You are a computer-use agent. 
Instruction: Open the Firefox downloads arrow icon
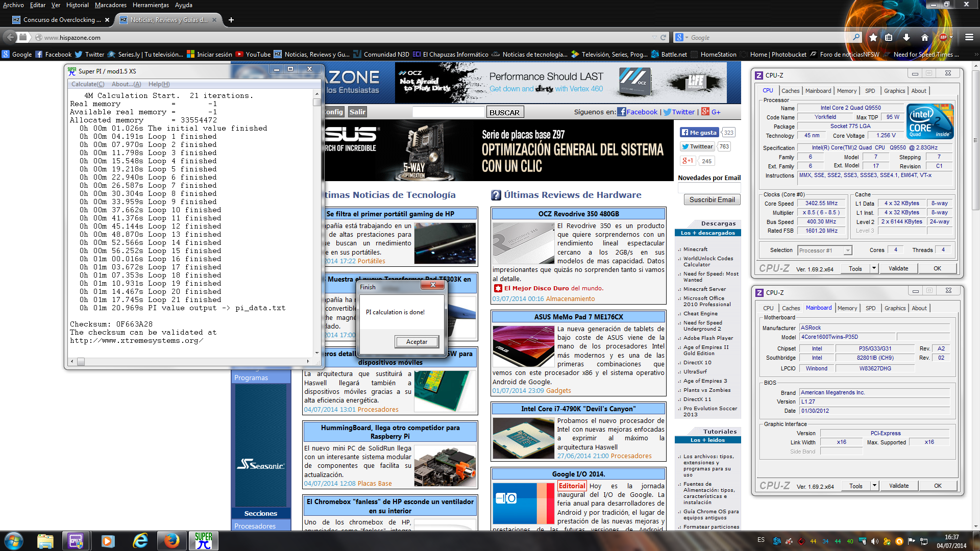click(x=906, y=37)
